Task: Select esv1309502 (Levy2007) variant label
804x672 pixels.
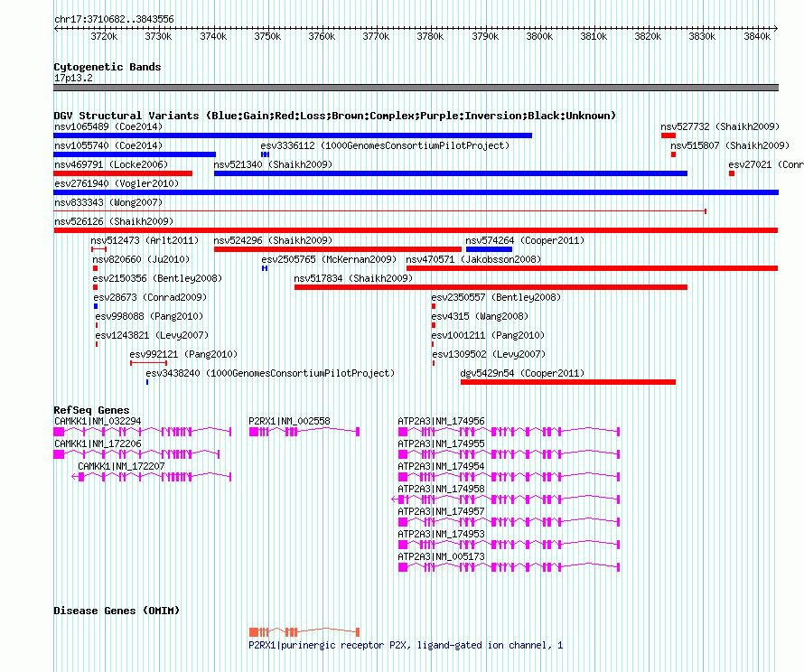Action: 489,354
